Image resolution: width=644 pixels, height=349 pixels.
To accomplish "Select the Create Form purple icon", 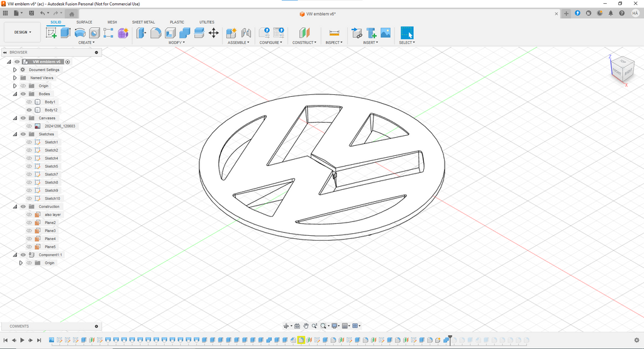I will [x=123, y=33].
